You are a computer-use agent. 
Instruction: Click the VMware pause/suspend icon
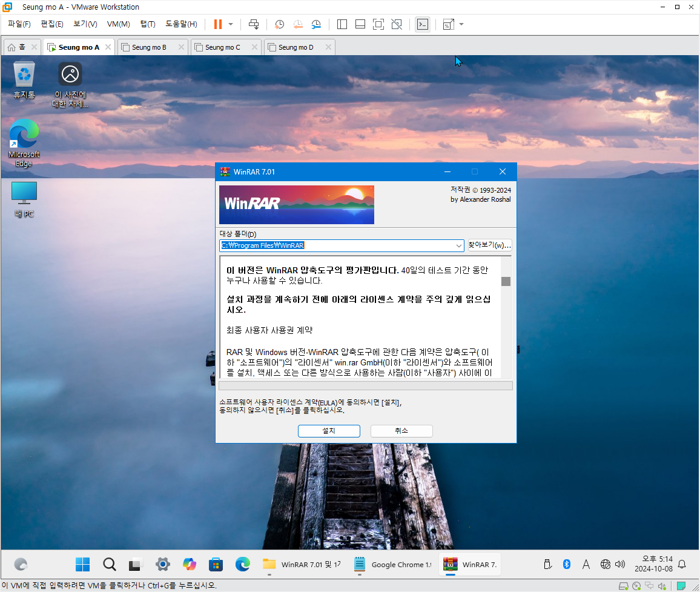coord(218,24)
